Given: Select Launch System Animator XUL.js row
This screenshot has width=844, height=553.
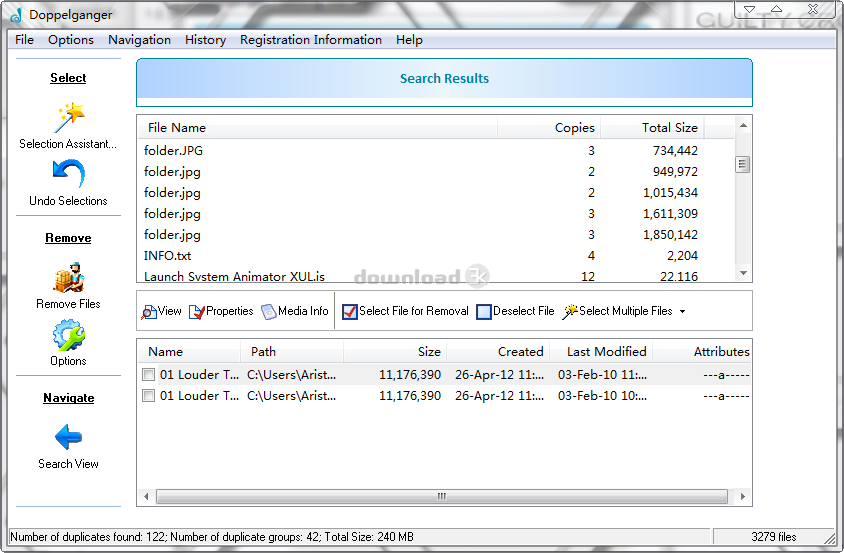Looking at the screenshot, I should (436, 276).
